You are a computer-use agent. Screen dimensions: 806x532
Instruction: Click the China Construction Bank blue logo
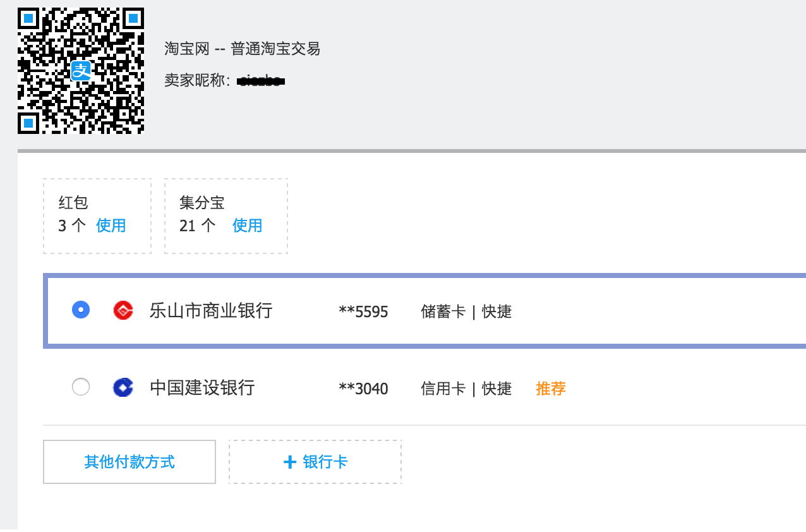123,387
